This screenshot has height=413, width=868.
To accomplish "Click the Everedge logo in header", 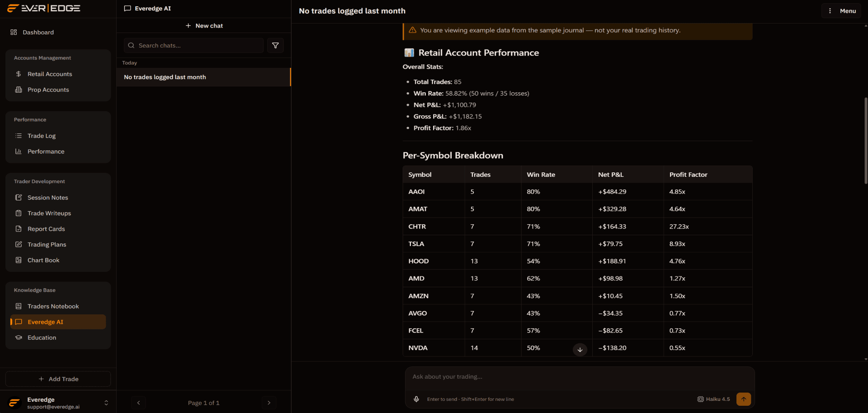I will tap(44, 8).
